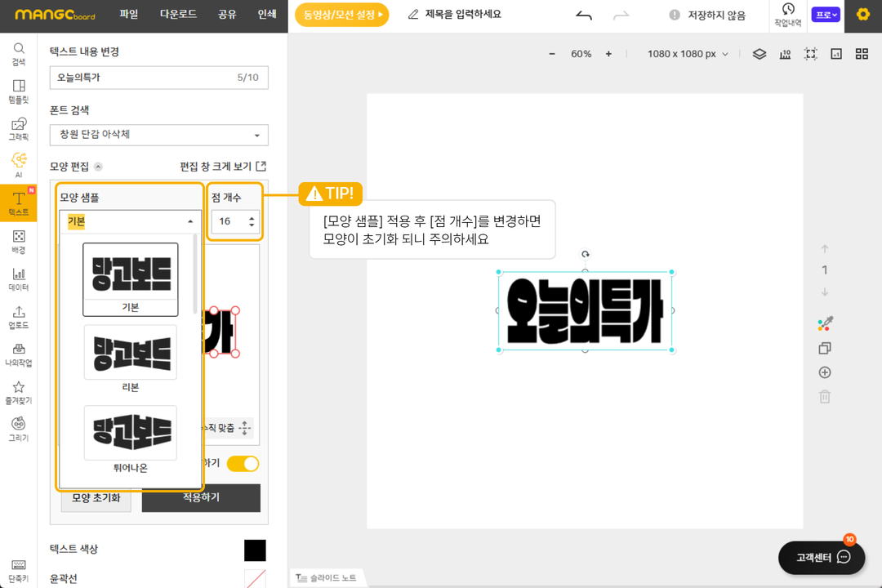Image resolution: width=882 pixels, height=588 pixels.
Task: Open the 데이터 chart panel
Action: (18, 279)
